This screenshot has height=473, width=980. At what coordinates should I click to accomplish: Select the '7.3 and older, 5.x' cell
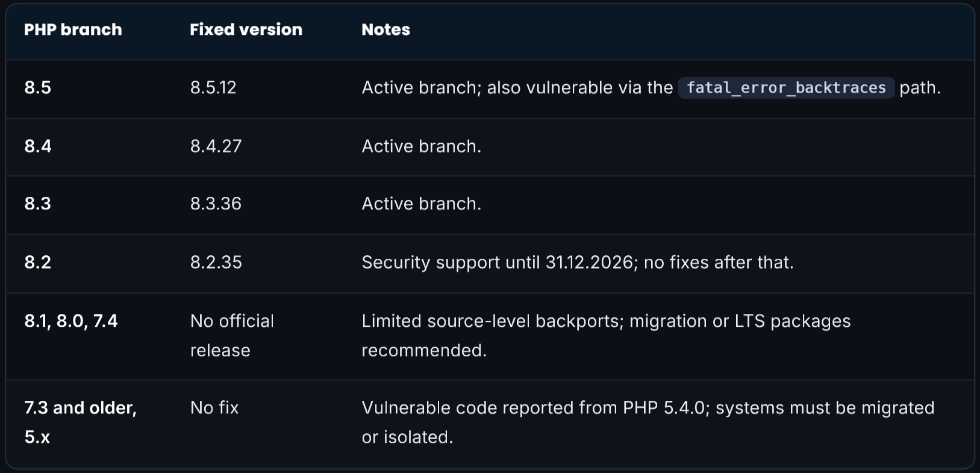(81, 422)
